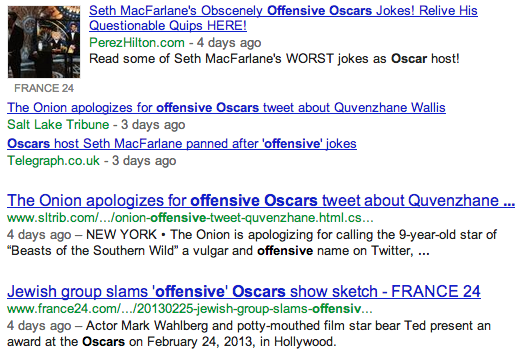This screenshot has width=526, height=362.
Task: Open large Onion apologizes result title ending in ellipsis
Action: [x=261, y=201]
